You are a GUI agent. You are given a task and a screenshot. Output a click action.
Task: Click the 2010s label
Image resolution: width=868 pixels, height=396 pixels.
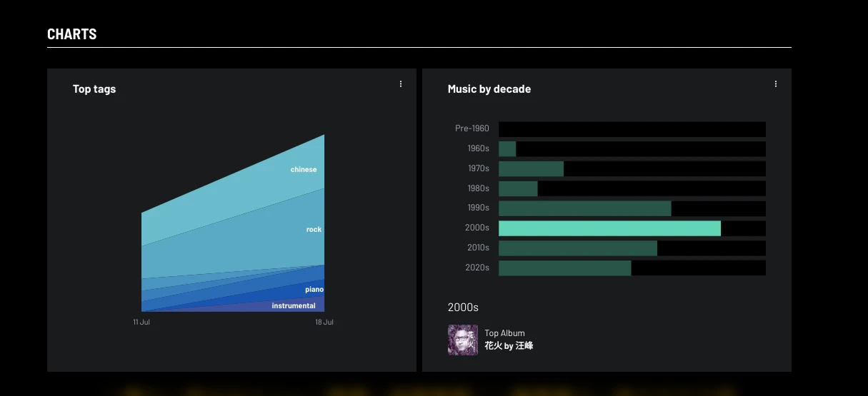pos(479,248)
